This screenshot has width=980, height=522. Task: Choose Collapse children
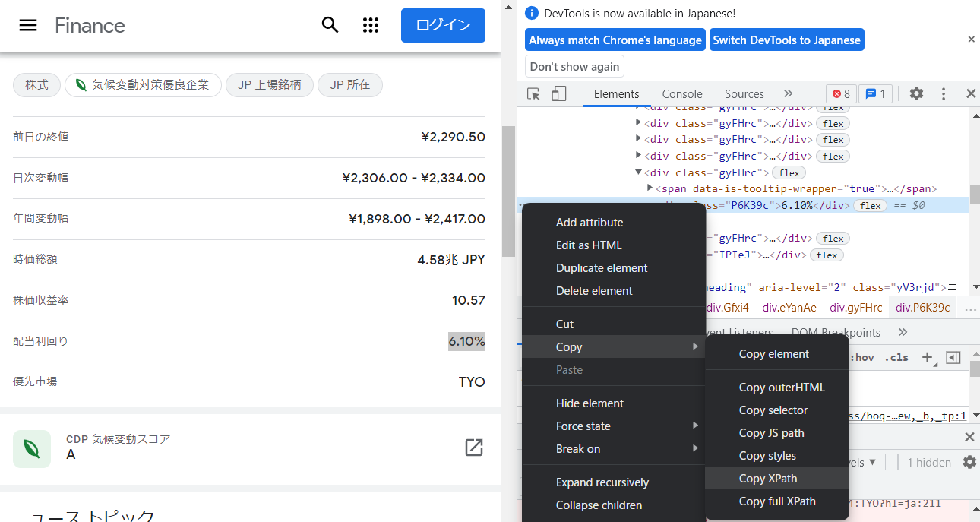tap(599, 505)
